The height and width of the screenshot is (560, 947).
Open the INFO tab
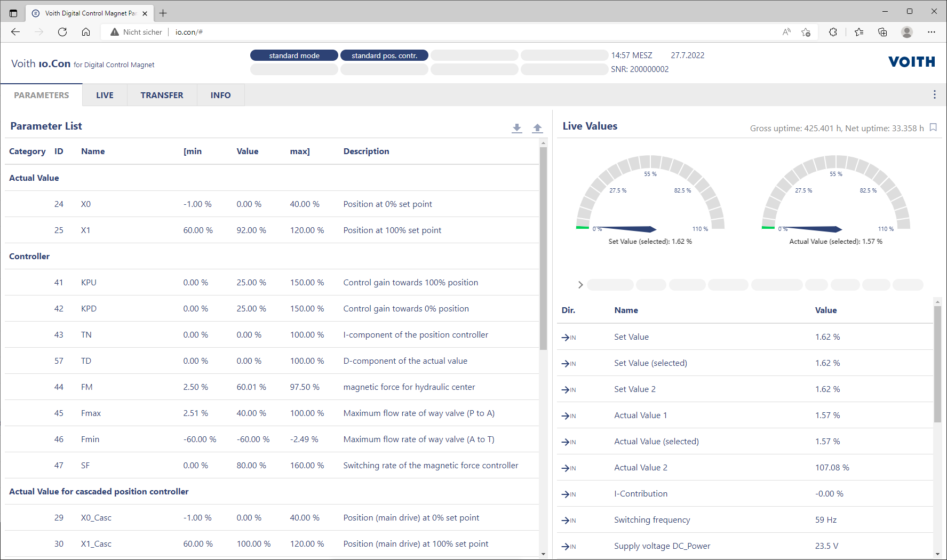tap(220, 95)
